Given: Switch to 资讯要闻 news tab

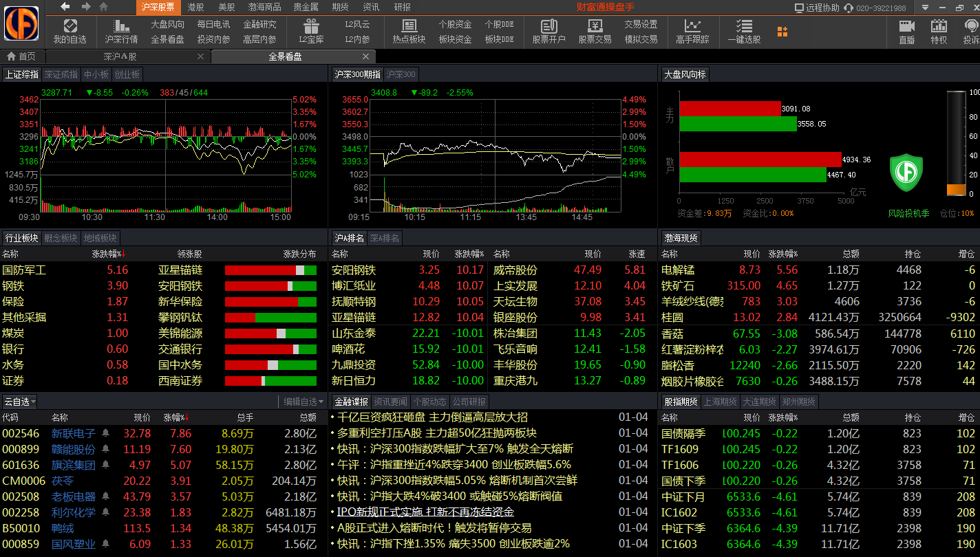Looking at the screenshot, I should (390, 402).
